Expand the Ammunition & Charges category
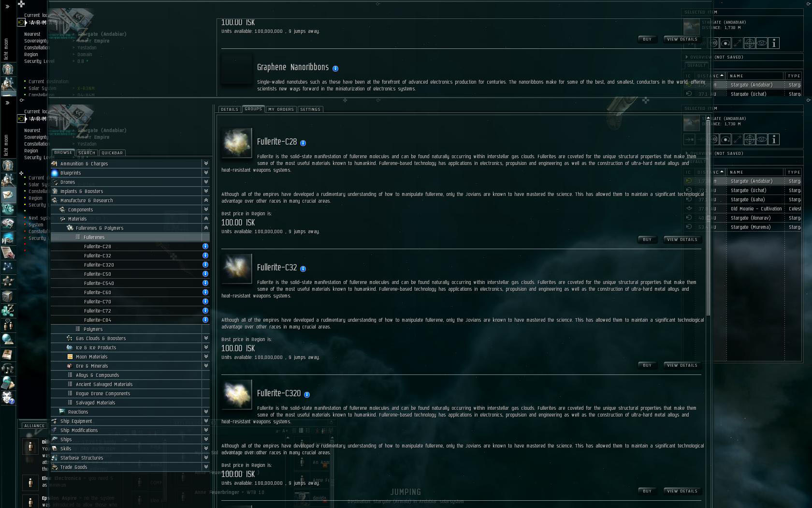 (x=206, y=164)
